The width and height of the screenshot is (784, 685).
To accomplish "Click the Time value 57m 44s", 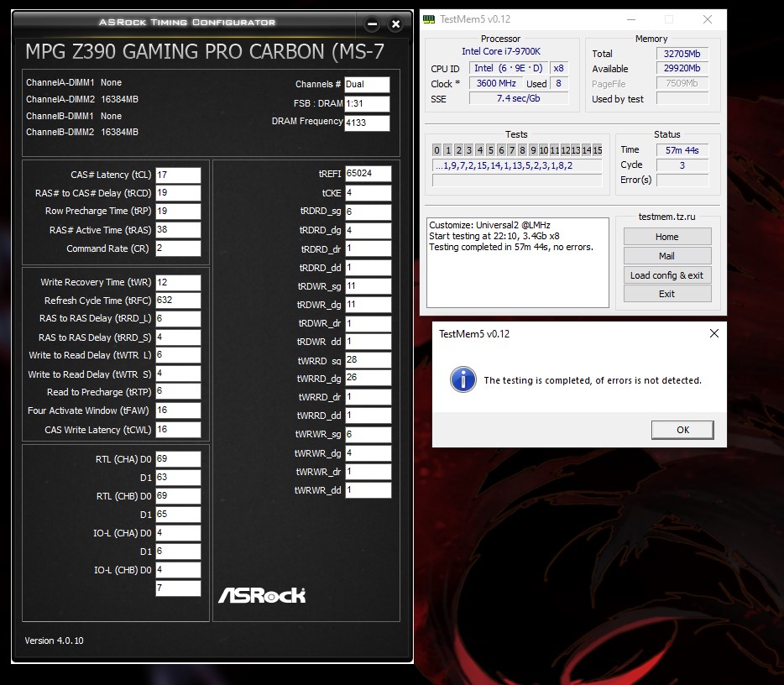I will point(682,150).
